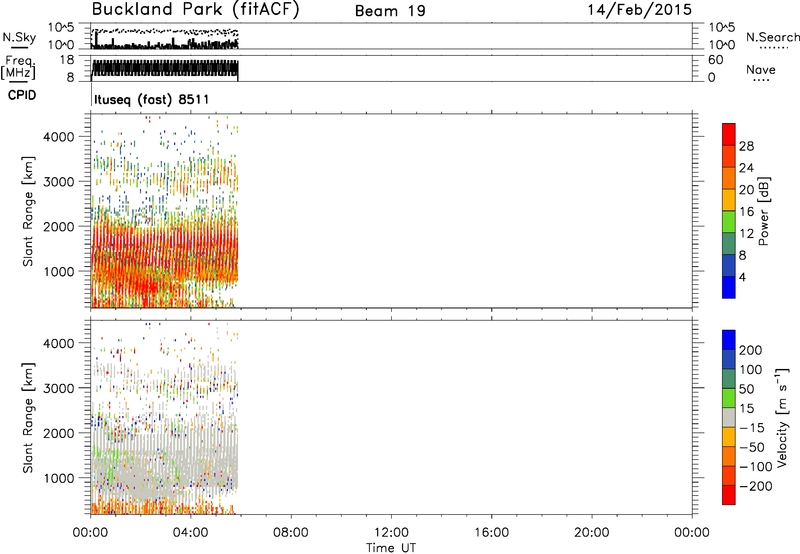Click the 'Buckland Park (fitACF)' title text
This screenshot has width=800, height=554.
[x=195, y=10]
